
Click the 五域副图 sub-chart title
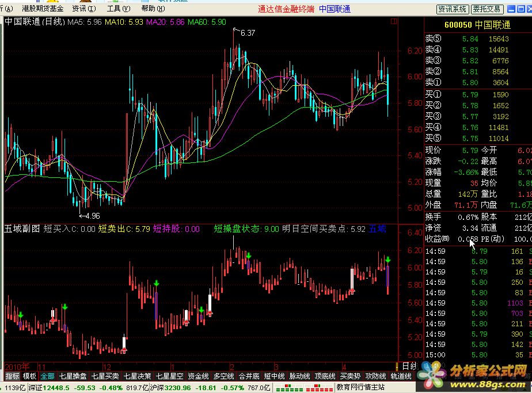pos(22,229)
